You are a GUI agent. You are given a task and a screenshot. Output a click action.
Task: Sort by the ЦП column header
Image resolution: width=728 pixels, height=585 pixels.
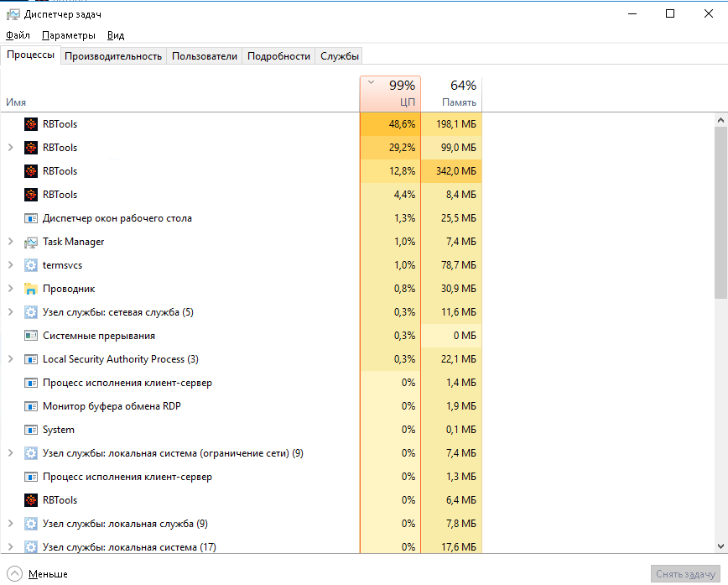391,94
